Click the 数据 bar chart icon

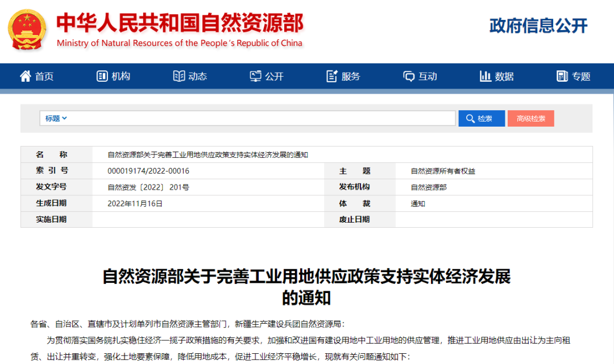point(486,76)
